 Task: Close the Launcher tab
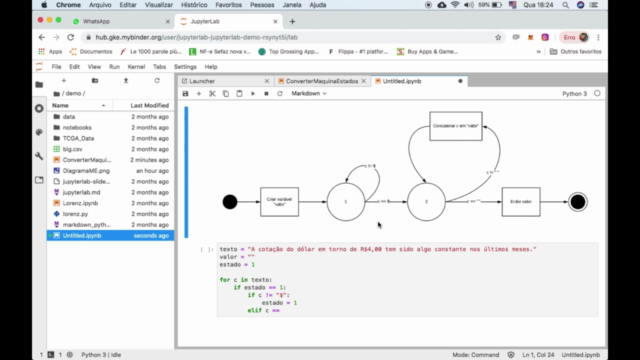click(267, 81)
